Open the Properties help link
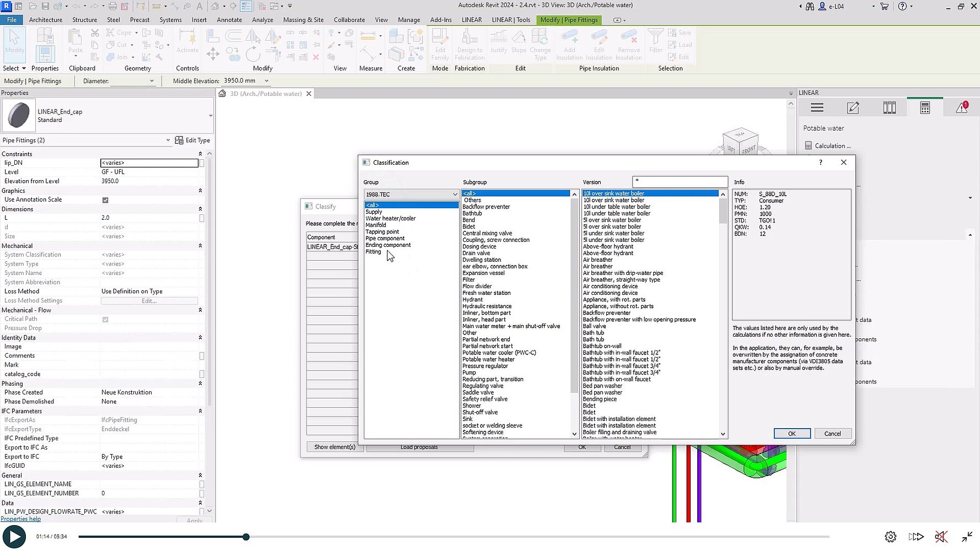This screenshot has width=980, height=551. coord(20,519)
